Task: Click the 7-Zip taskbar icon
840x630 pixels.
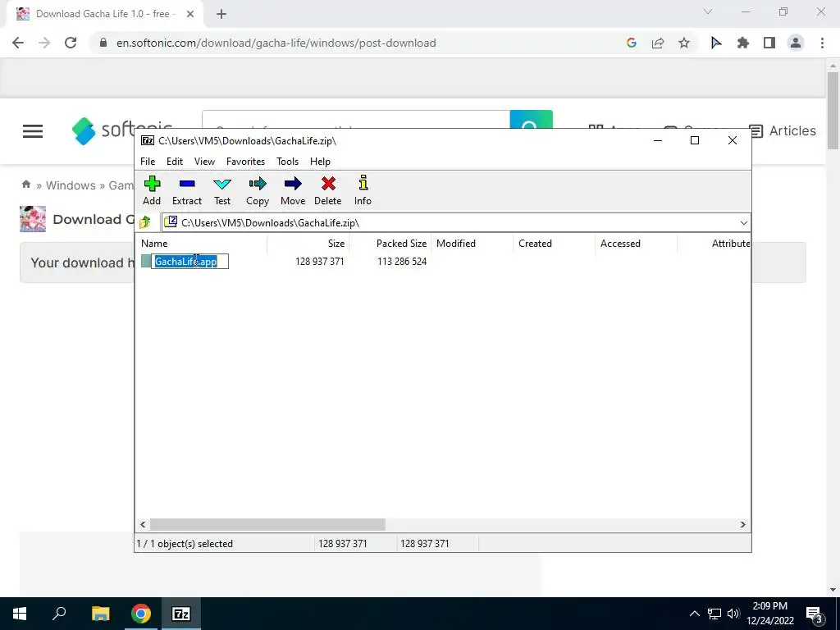Action: pos(180,614)
